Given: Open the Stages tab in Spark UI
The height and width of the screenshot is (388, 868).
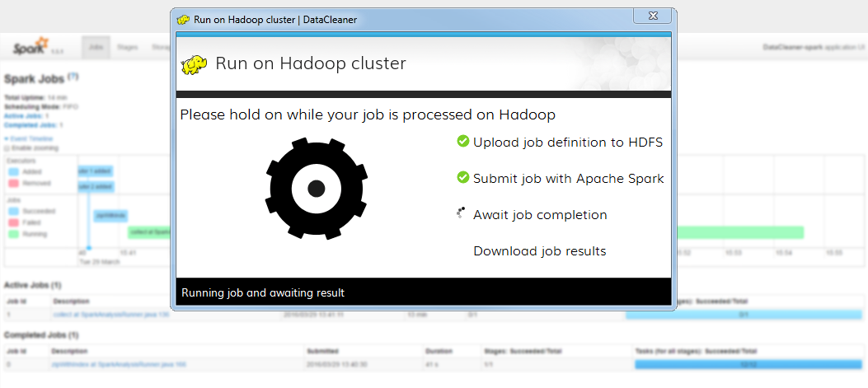Looking at the screenshot, I should [127, 48].
